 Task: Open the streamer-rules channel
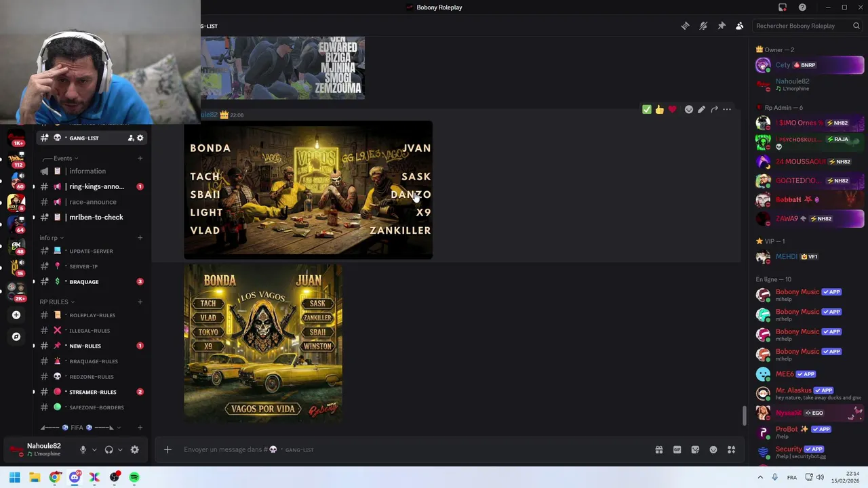(x=91, y=392)
